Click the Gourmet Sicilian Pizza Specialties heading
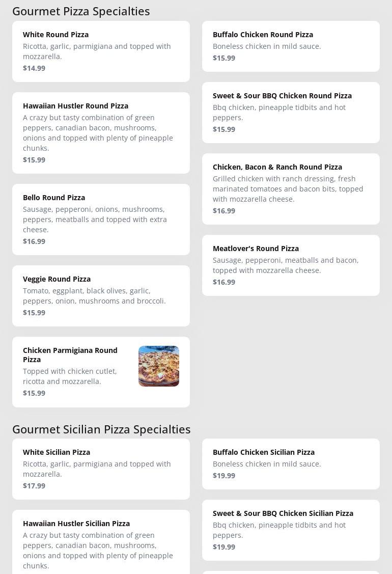 pyautogui.click(x=101, y=429)
